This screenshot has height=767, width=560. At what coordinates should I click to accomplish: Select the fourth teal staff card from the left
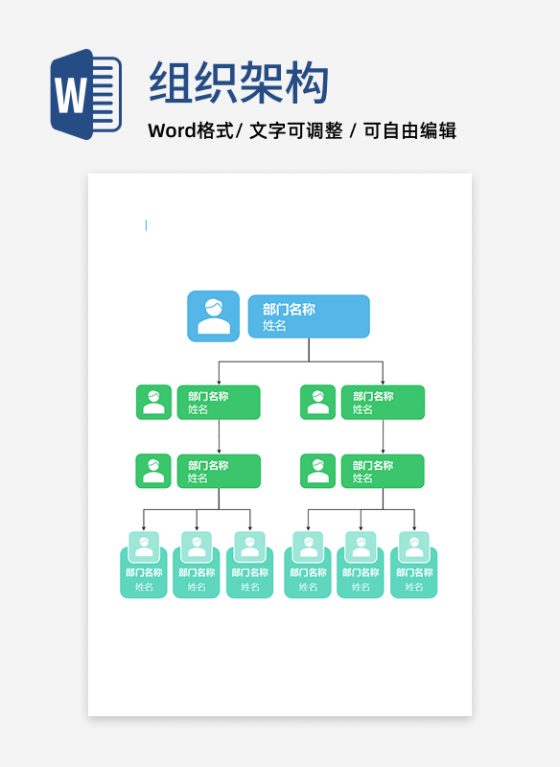pos(308,564)
